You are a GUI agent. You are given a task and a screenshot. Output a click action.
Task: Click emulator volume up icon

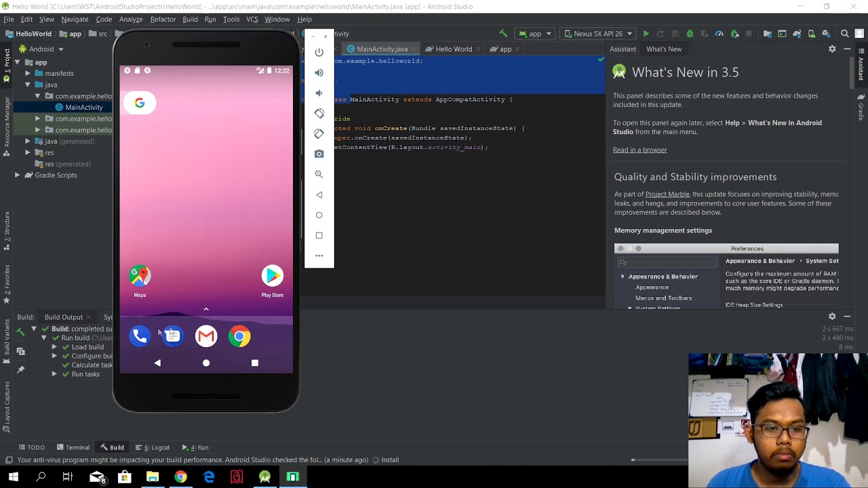click(319, 73)
